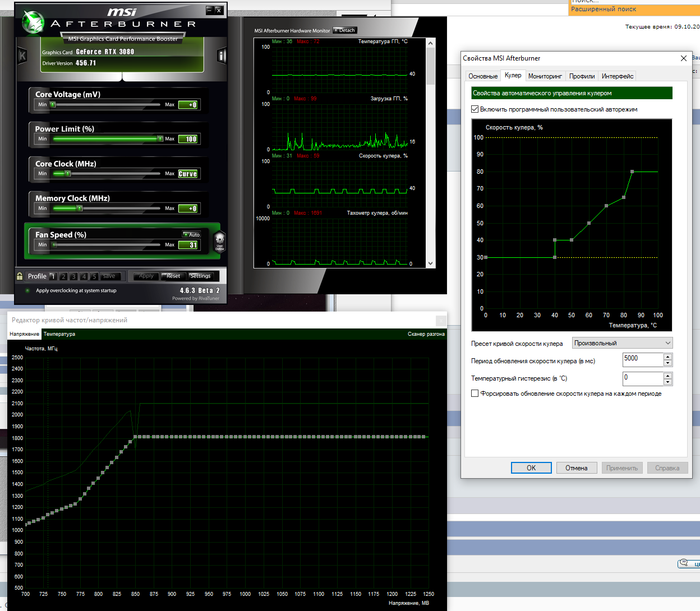700x611 pixels.
Task: Open Fan Speed User Define gear icon
Action: [x=220, y=242]
